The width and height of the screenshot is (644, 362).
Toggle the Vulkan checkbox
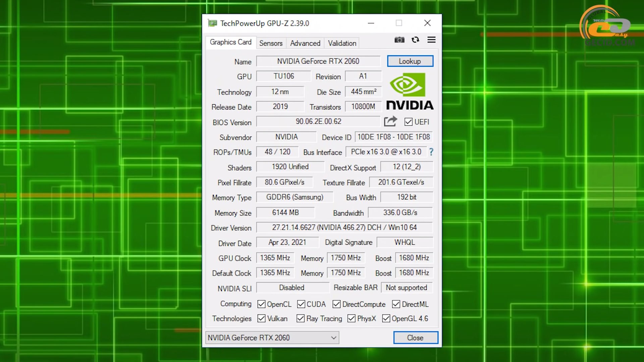(x=261, y=318)
